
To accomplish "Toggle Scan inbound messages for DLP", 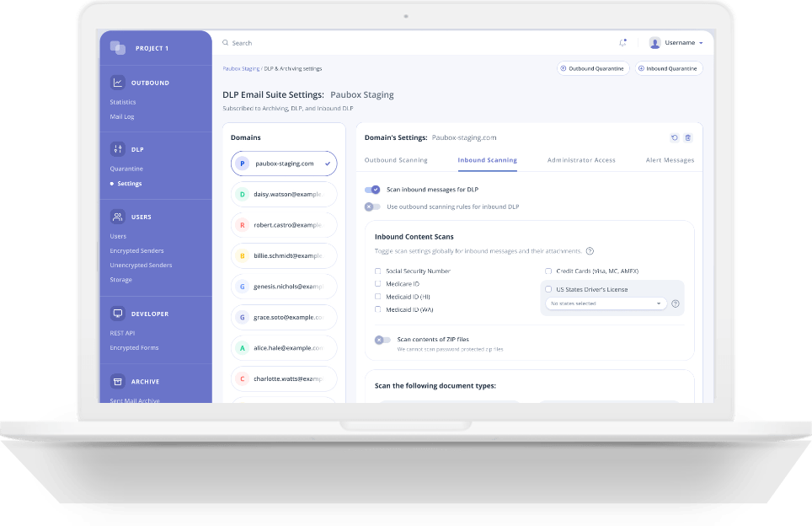I will click(x=372, y=190).
